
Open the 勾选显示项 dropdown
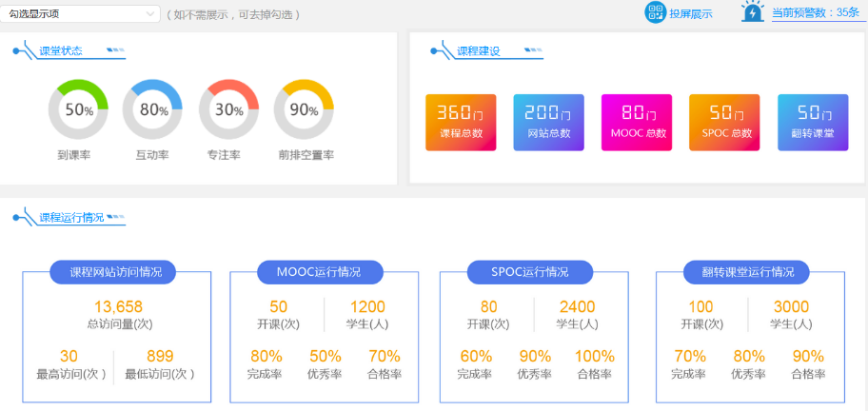[x=80, y=14]
